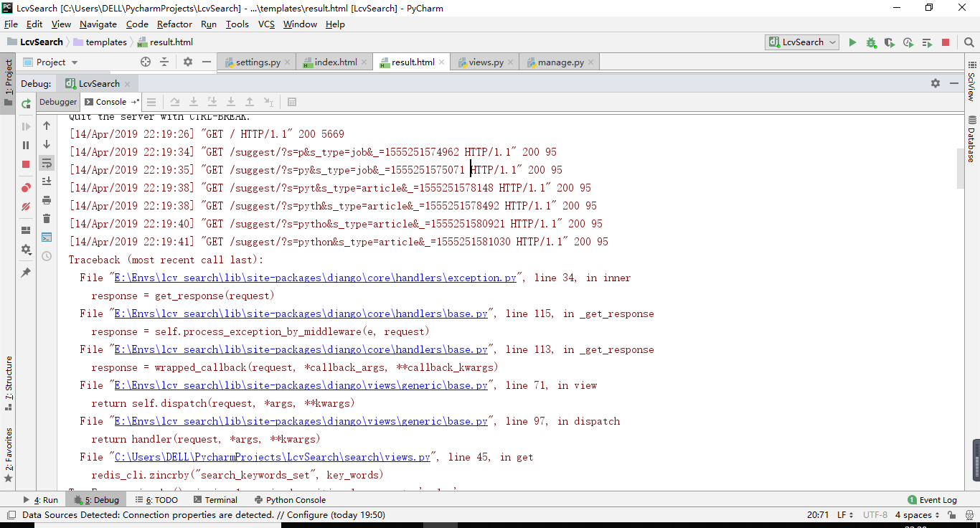Screen dimensions: 980x528
Task: Pin the debug tab
Action: pyautogui.click(x=26, y=273)
